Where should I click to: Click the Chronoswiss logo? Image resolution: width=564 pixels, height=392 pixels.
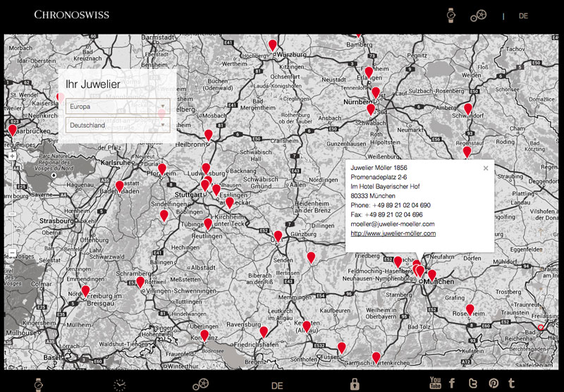pyautogui.click(x=72, y=15)
